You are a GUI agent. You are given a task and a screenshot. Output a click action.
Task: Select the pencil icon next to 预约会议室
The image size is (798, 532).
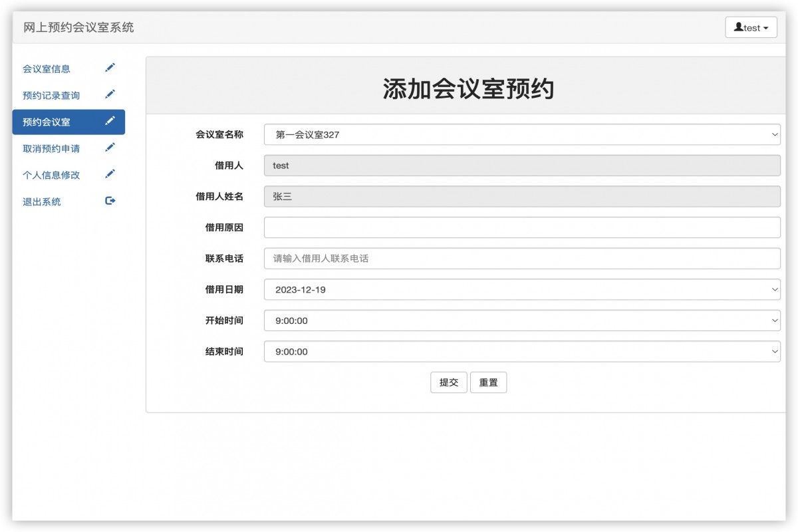(x=110, y=121)
